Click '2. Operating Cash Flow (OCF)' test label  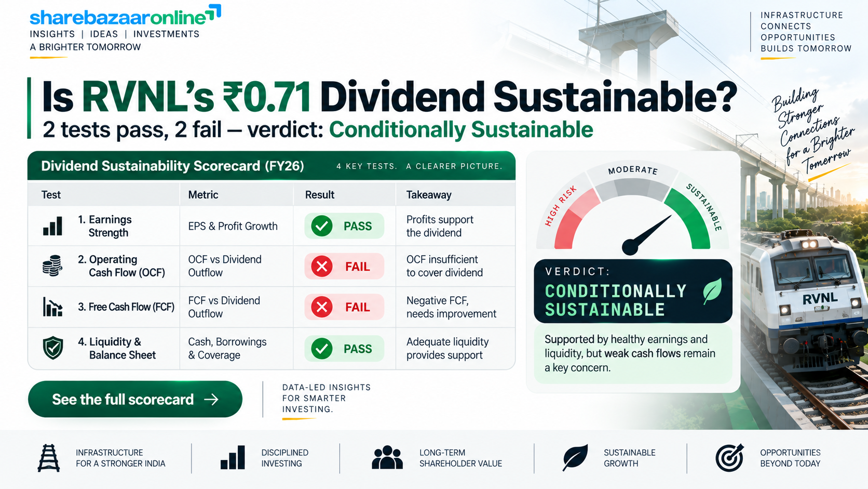coord(121,266)
